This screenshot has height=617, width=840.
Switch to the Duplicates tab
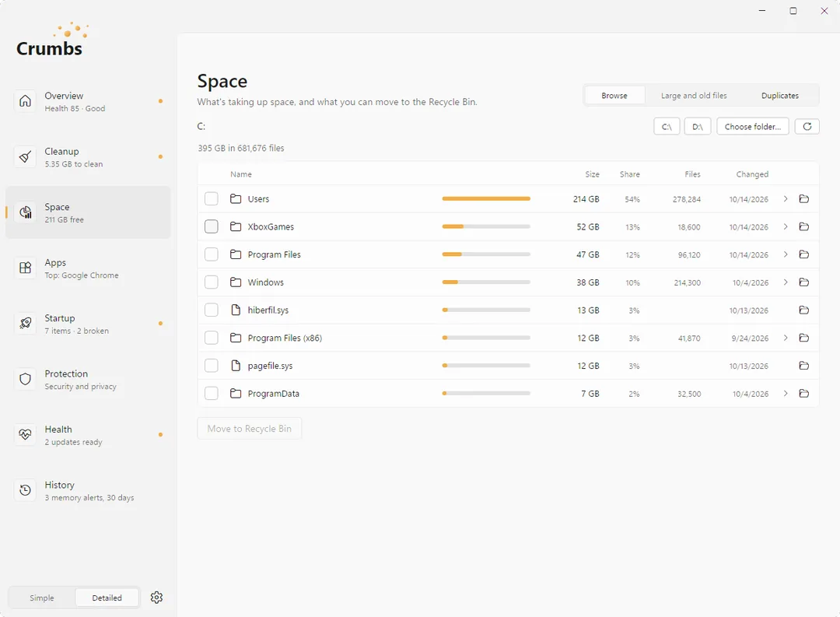780,96
